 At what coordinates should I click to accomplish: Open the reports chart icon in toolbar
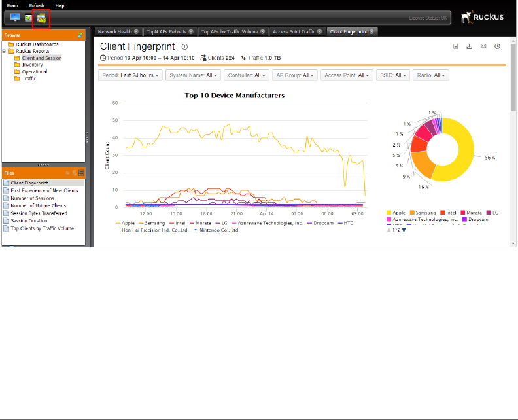click(41, 18)
